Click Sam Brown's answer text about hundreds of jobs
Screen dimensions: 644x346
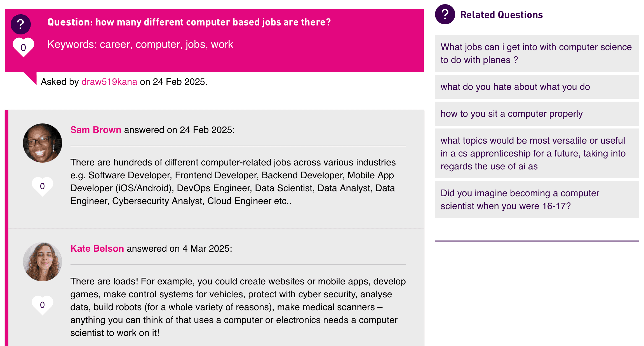tap(233, 182)
